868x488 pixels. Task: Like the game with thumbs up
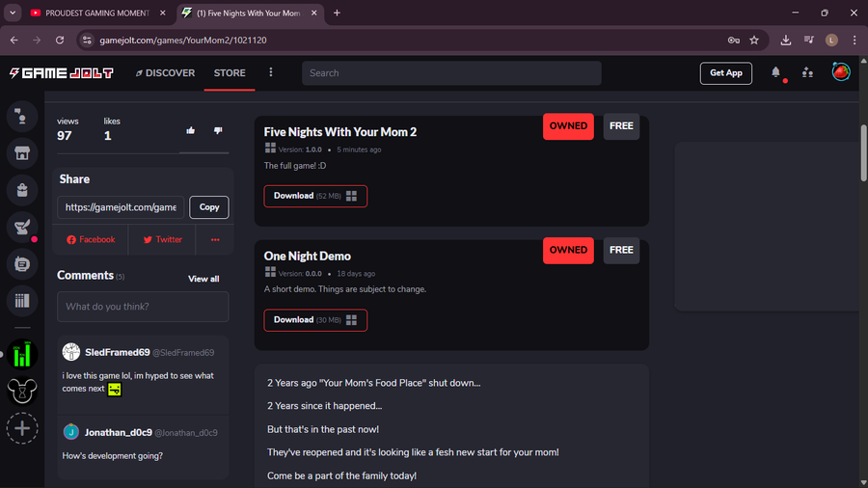(190, 130)
